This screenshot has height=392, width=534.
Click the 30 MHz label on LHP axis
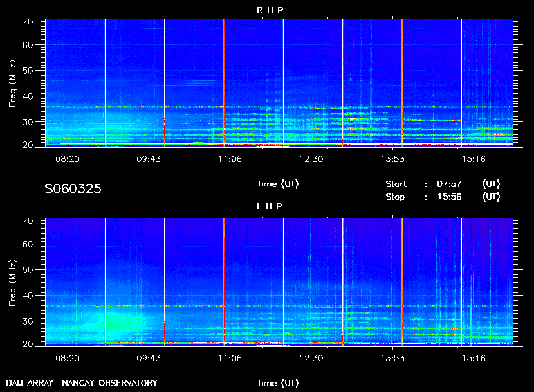(28, 321)
